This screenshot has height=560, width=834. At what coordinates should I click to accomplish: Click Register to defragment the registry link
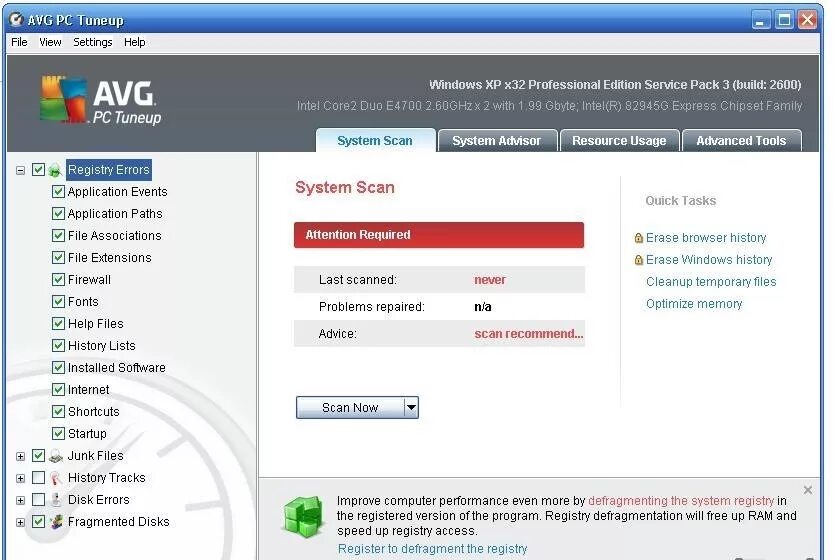[x=432, y=549]
